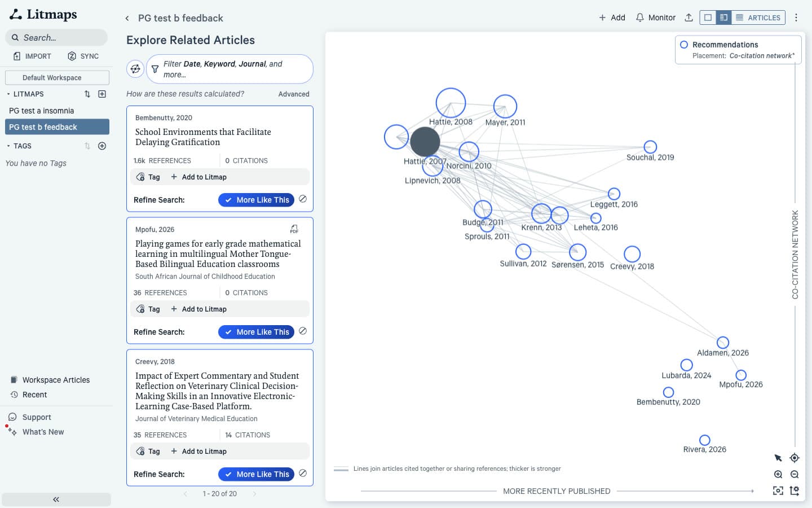Viewport: 812px width, 508px height.
Task: Sort Litmaps with the sort arrows icon
Action: click(87, 94)
